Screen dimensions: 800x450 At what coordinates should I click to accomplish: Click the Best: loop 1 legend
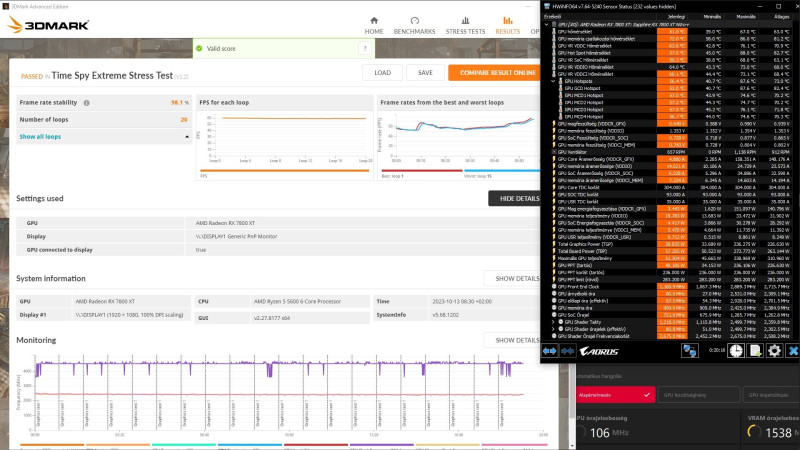point(392,176)
